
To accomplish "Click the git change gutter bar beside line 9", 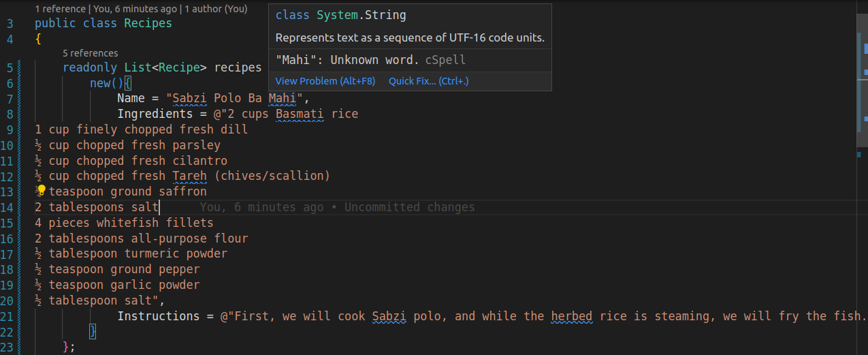I will (x=20, y=129).
